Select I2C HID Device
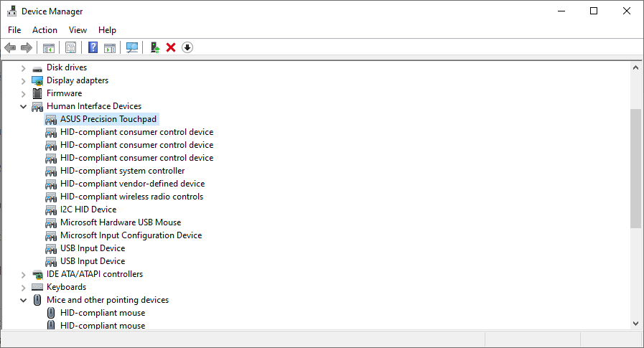This screenshot has height=348, width=644. click(x=88, y=210)
